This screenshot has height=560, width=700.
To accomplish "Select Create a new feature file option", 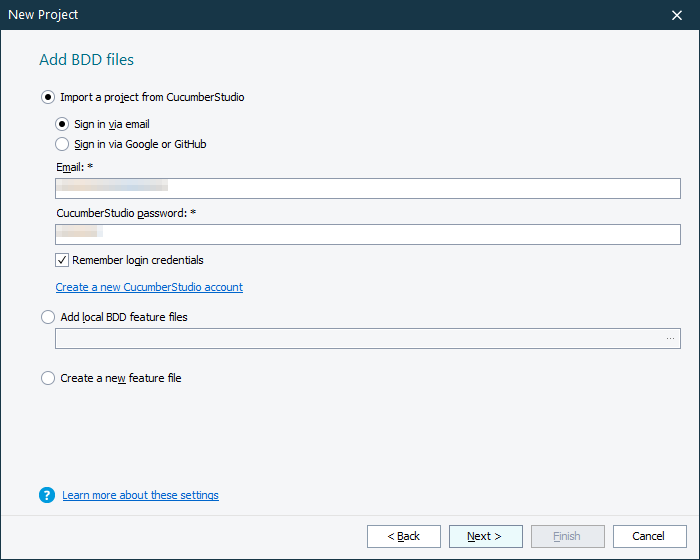I will click(48, 378).
